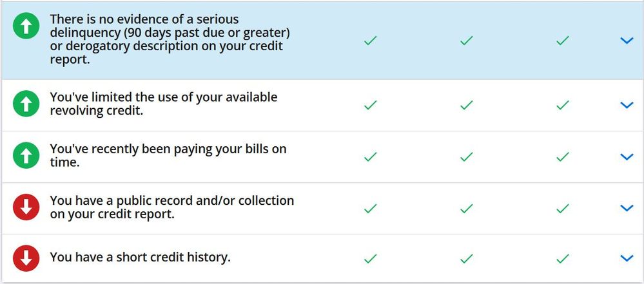Click middle checkmark in paying bills row

pos(466,156)
